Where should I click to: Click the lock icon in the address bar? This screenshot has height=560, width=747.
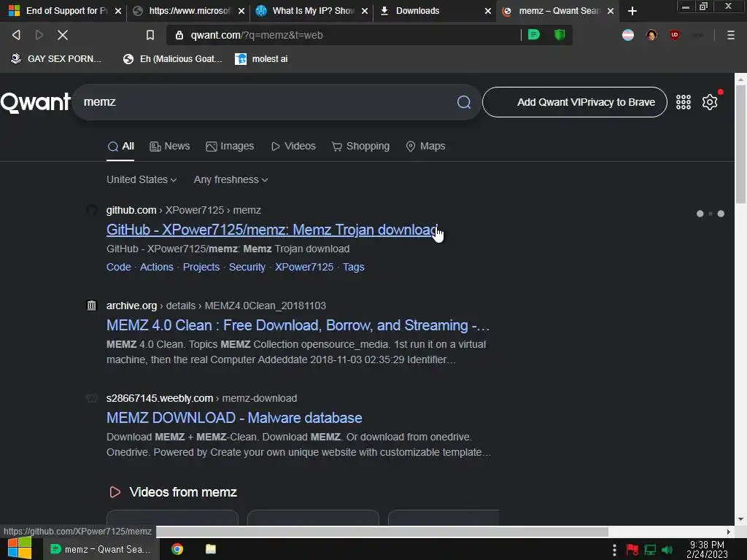[179, 35]
